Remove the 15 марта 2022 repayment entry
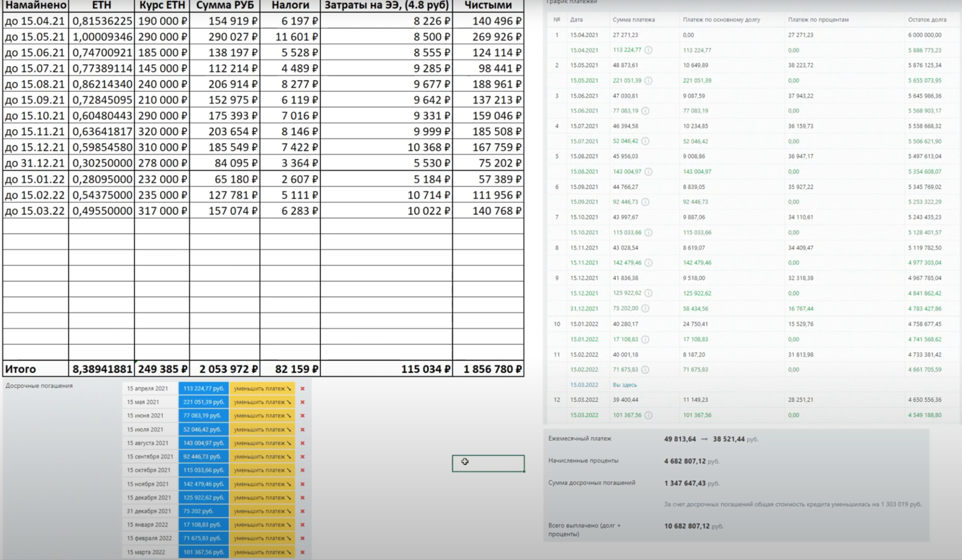962x560 pixels. click(x=302, y=552)
